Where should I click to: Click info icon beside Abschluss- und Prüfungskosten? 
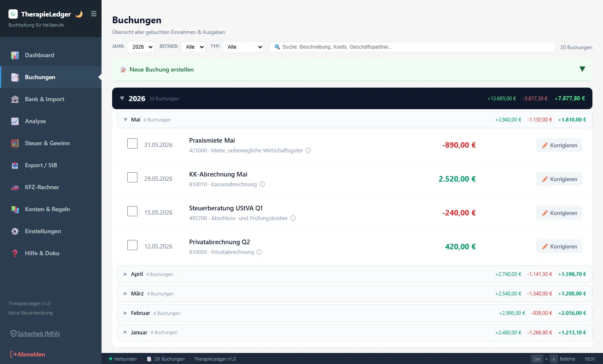pos(293,218)
